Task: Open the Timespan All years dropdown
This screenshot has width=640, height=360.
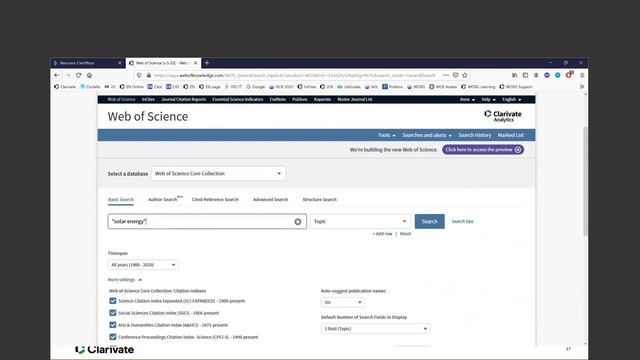Action: [x=143, y=265]
